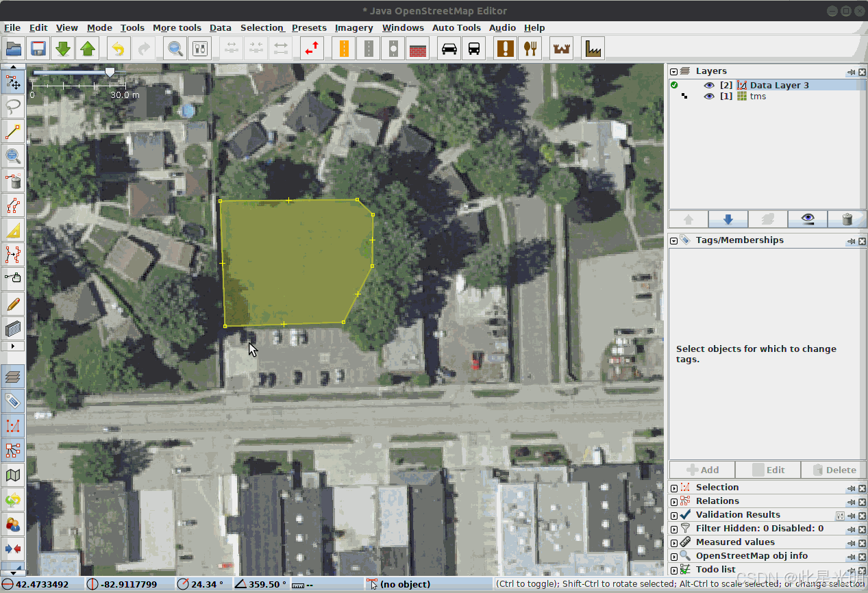This screenshot has height=593, width=868.
Task: Adjust the map zoom slider
Action: tap(110, 71)
